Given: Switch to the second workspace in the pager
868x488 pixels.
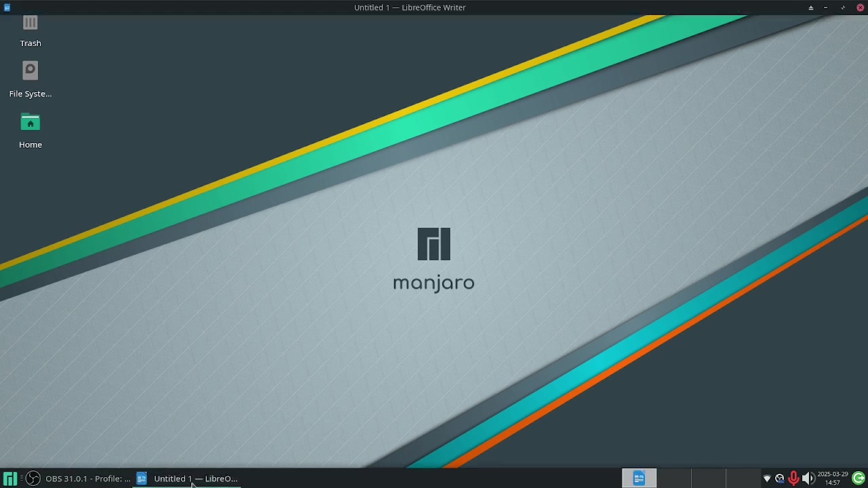Looking at the screenshot, I should [673, 479].
